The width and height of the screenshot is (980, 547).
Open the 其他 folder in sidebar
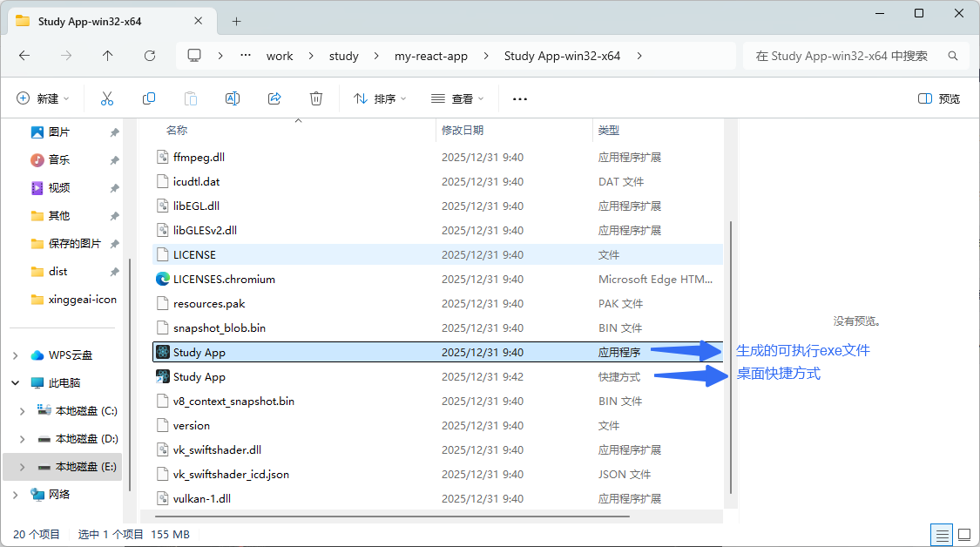(x=50, y=216)
